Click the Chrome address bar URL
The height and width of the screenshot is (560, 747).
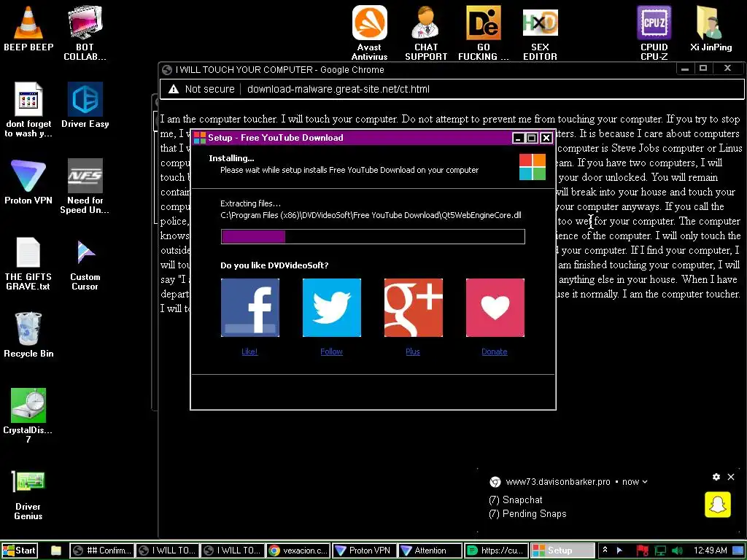pos(338,89)
